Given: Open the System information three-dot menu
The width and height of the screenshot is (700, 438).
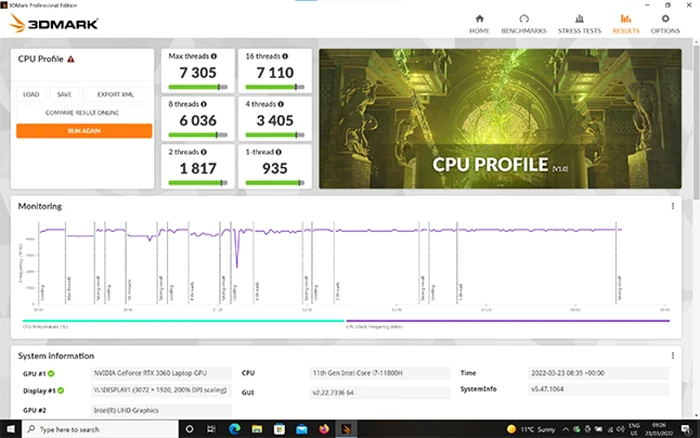Looking at the screenshot, I should pos(672,356).
